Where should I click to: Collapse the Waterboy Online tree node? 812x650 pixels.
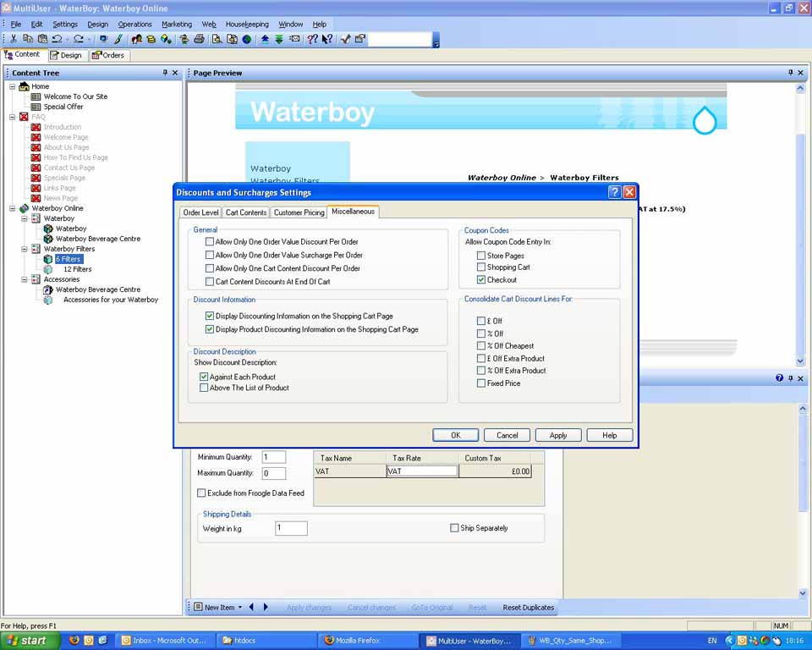(x=13, y=208)
